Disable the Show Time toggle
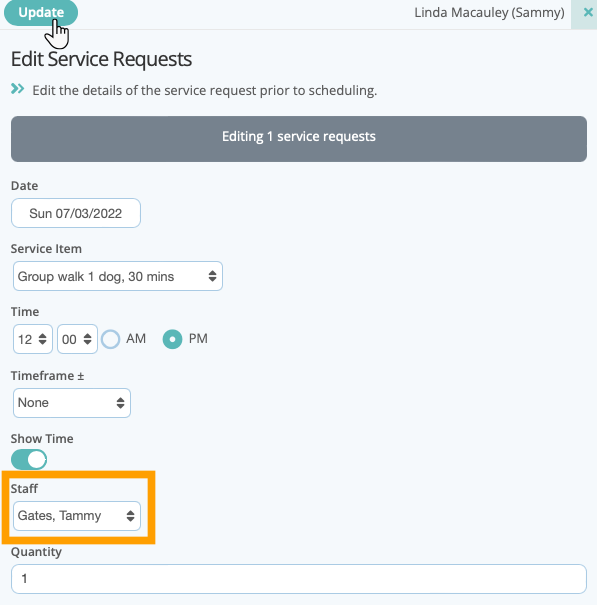 pyautogui.click(x=29, y=460)
